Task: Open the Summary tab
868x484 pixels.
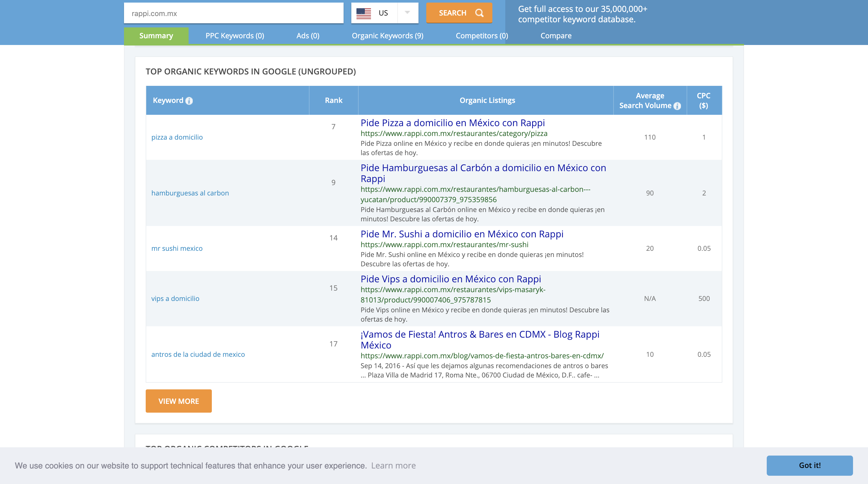Action: pos(156,35)
